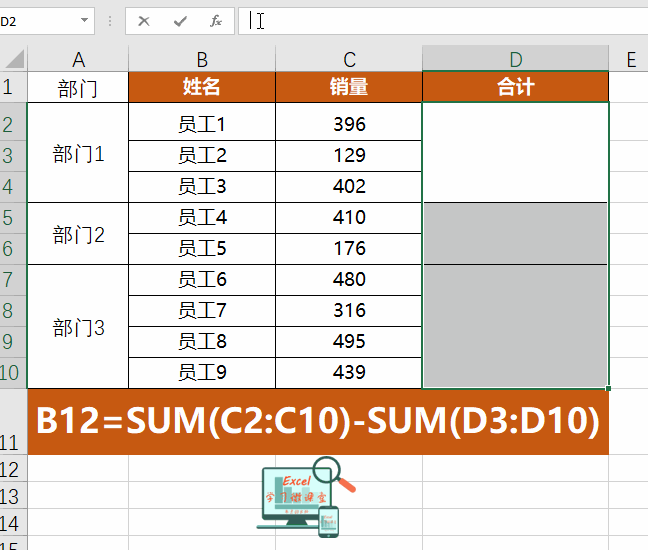Image resolution: width=648 pixels, height=550 pixels.
Task: Click cell 员工8
Action: click(202, 342)
